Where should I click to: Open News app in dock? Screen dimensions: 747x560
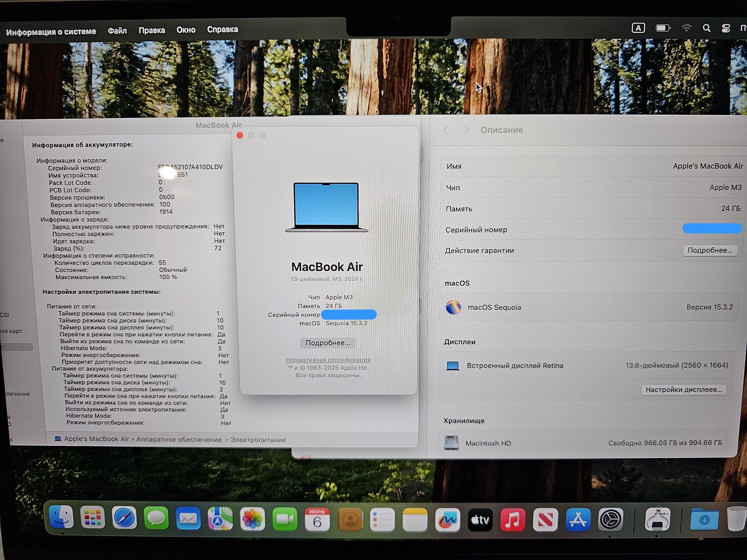point(545,520)
